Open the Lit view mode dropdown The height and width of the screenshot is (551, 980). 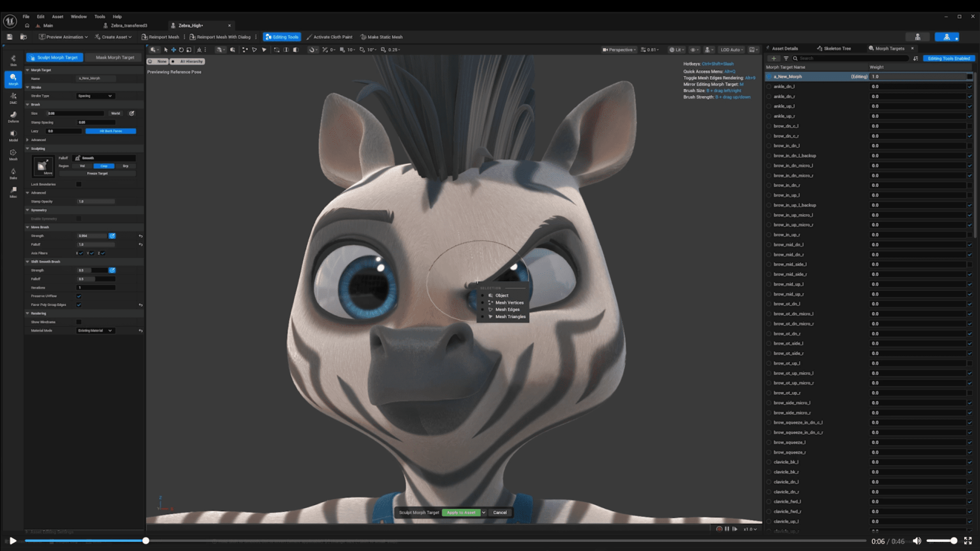click(x=677, y=49)
